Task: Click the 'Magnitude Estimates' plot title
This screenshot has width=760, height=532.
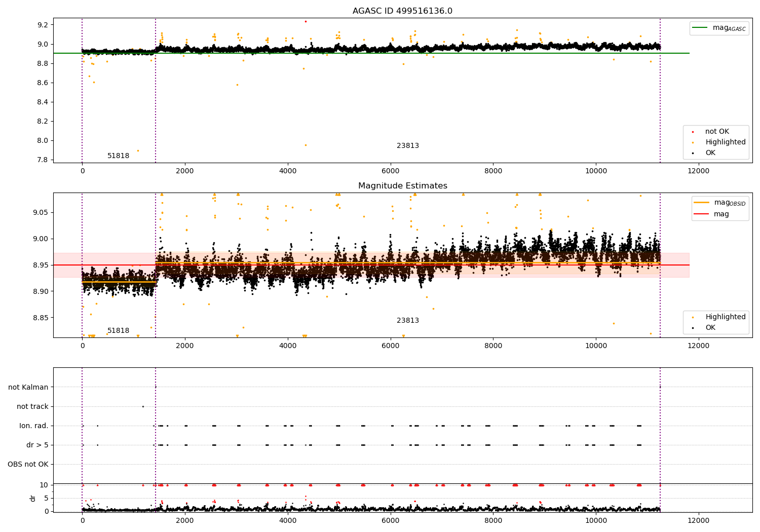Action: pos(402,186)
